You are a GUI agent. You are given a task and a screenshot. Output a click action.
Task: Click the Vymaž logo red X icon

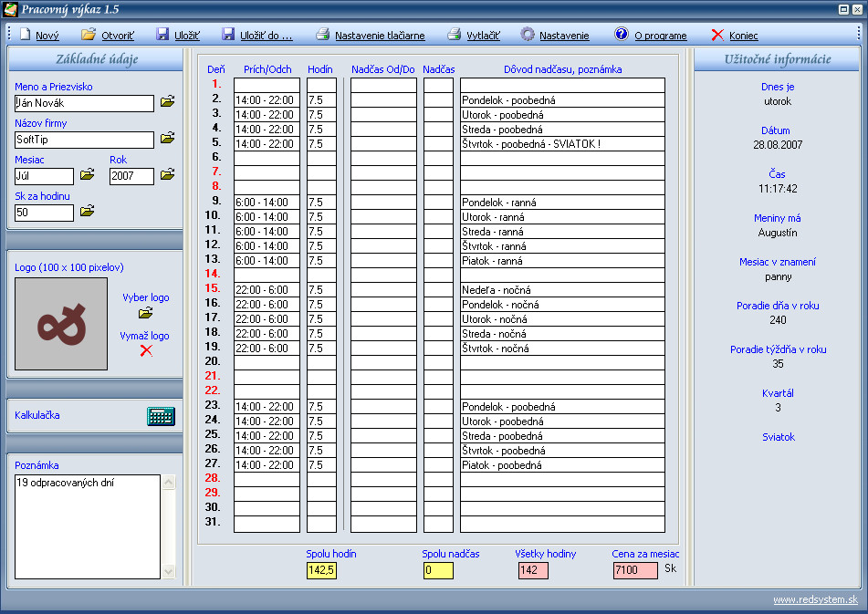click(x=146, y=350)
